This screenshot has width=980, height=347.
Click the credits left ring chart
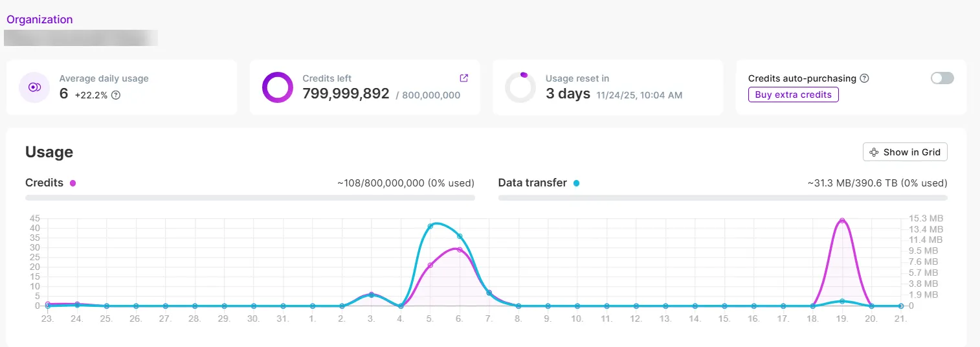pos(278,87)
